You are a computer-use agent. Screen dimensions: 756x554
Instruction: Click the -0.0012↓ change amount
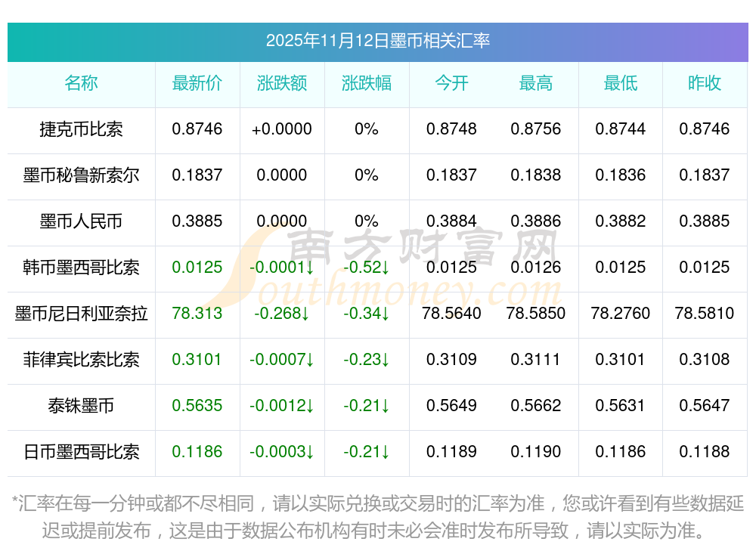[282, 406]
